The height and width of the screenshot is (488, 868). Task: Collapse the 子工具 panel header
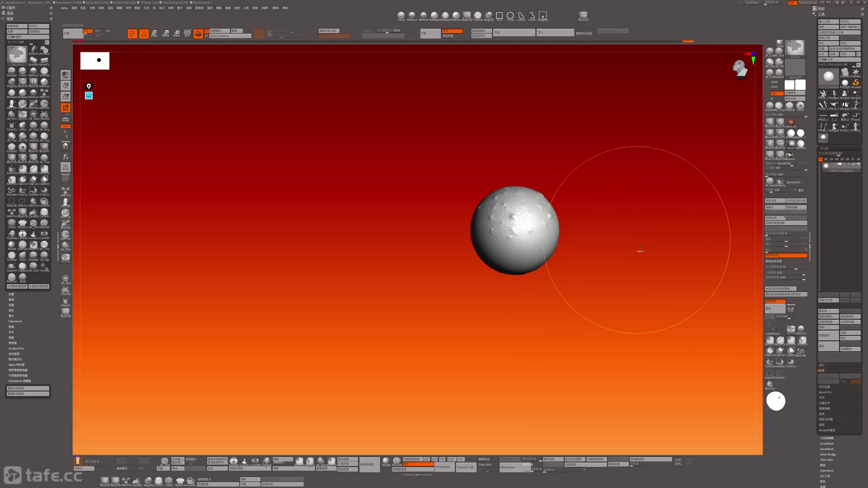pos(824,148)
